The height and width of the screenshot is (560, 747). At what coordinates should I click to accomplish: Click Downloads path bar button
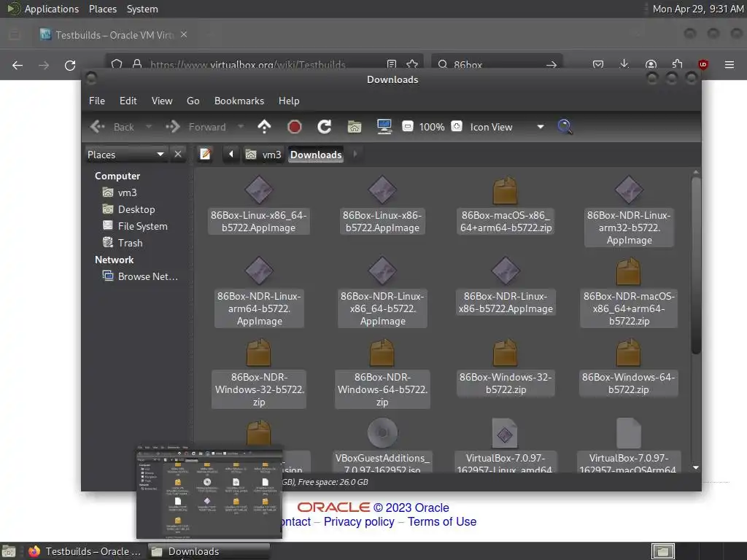(316, 155)
